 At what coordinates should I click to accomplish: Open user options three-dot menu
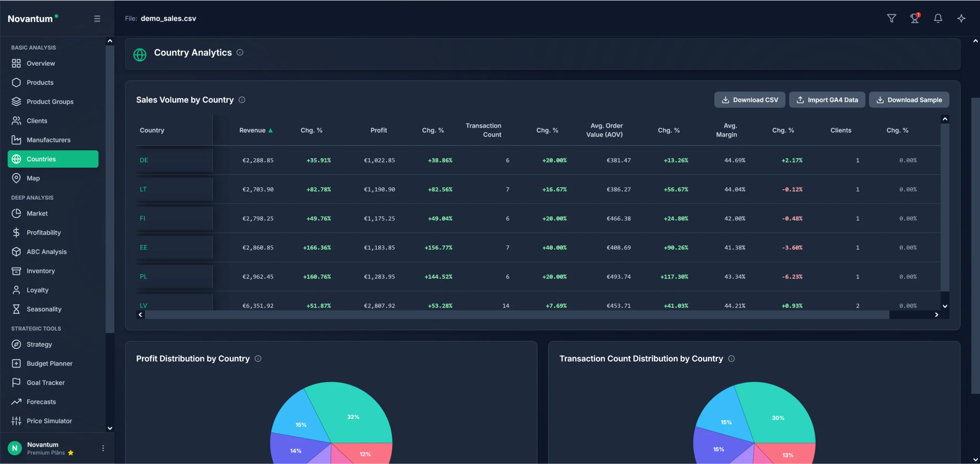[103, 448]
